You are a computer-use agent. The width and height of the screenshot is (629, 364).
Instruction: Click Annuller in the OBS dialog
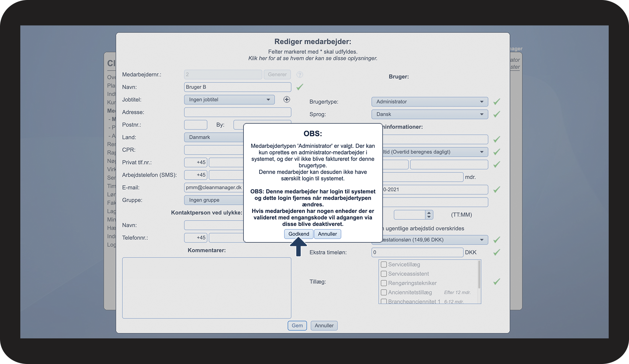click(x=327, y=234)
